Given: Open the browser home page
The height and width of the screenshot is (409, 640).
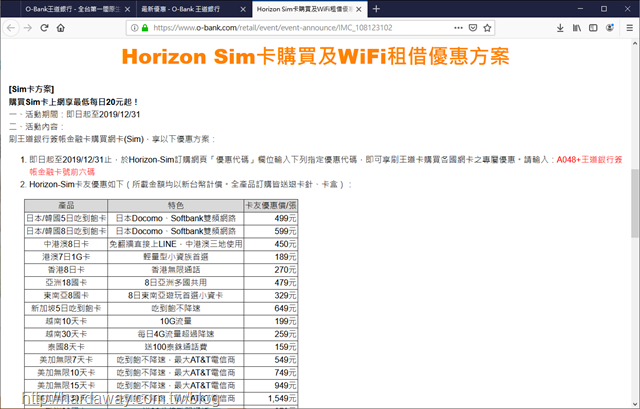Looking at the screenshot, I should [61, 28].
